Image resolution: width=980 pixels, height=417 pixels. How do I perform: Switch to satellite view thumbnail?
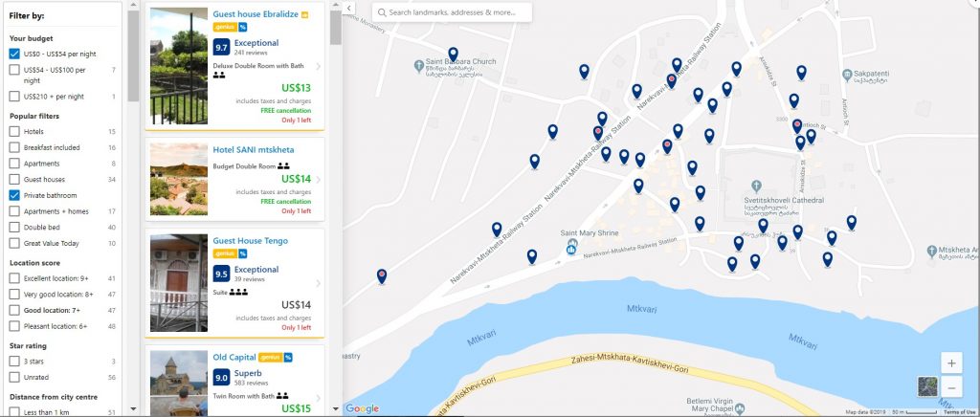coord(927,385)
